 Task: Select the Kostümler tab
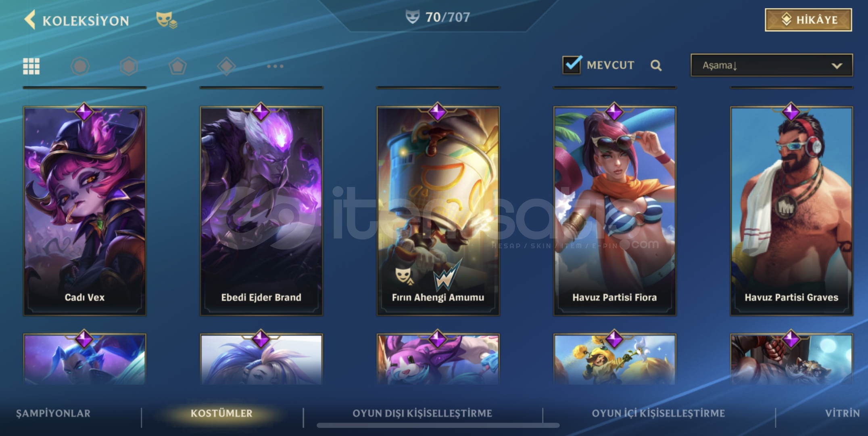[221, 413]
